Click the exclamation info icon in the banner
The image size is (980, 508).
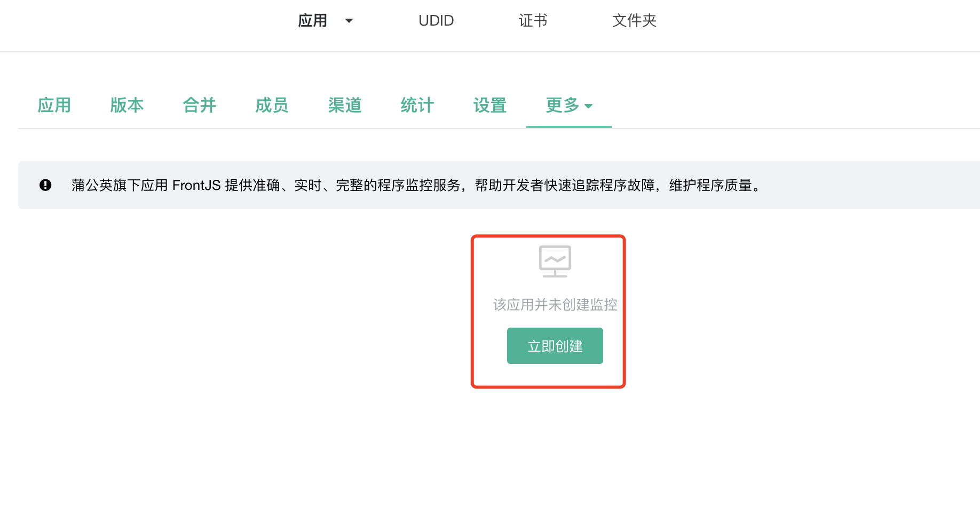(45, 185)
